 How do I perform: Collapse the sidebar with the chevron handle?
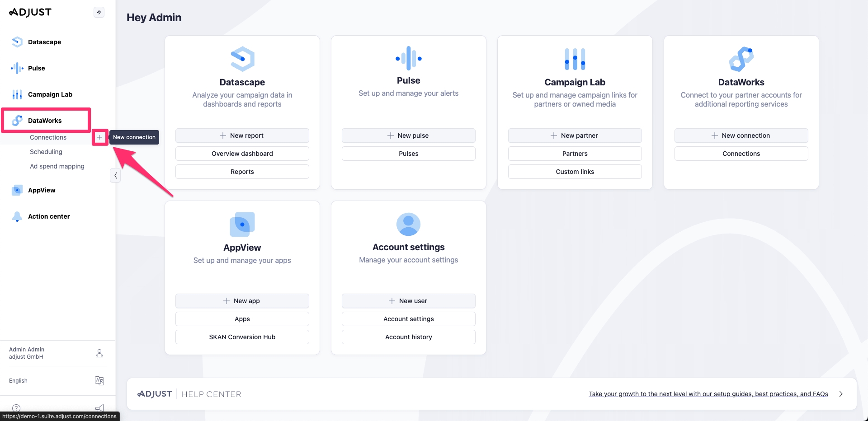point(115,175)
